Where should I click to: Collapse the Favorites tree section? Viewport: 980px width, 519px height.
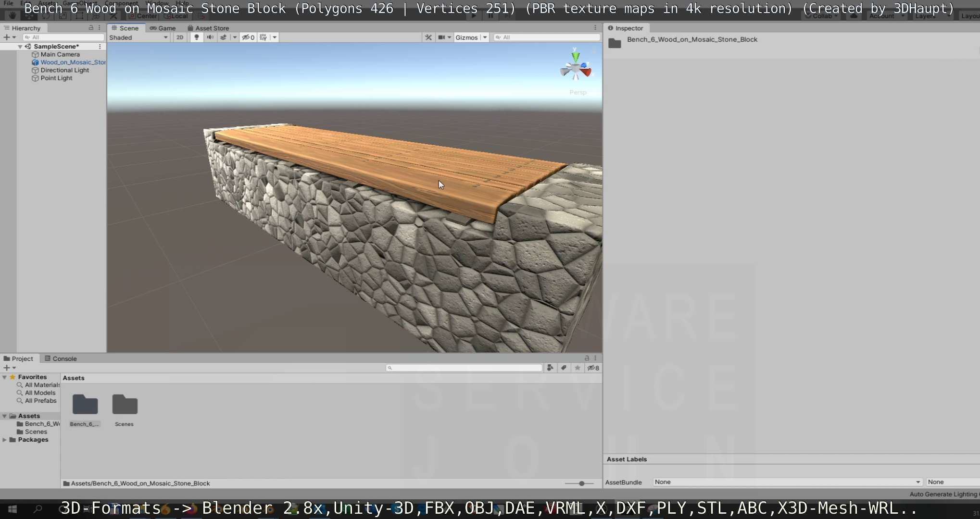pos(4,377)
